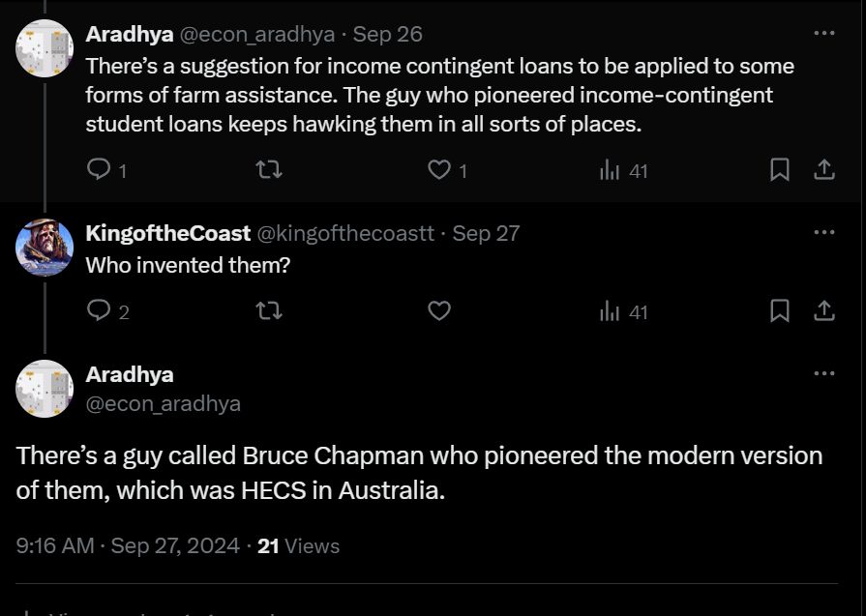Open Aradhya's avatar on the final tweet

tap(43, 387)
